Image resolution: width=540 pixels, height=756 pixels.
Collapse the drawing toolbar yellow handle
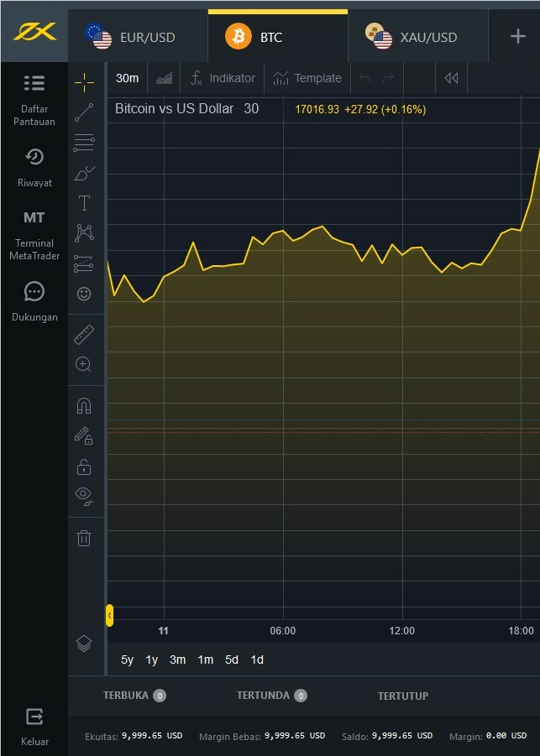[109, 616]
